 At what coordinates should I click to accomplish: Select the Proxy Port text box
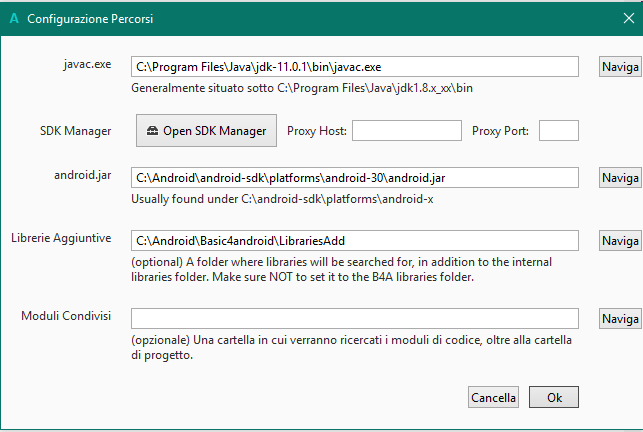point(559,131)
